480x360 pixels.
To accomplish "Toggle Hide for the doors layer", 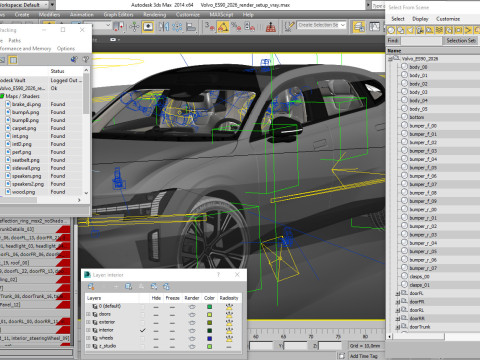I will (156, 314).
